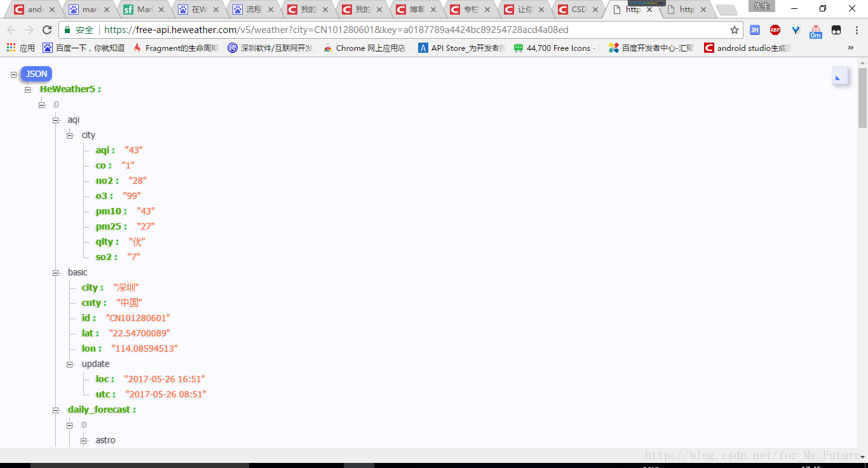Image resolution: width=868 pixels, height=468 pixels.
Task: Open the 44,700 Free Icons bookmark
Action: [557, 48]
